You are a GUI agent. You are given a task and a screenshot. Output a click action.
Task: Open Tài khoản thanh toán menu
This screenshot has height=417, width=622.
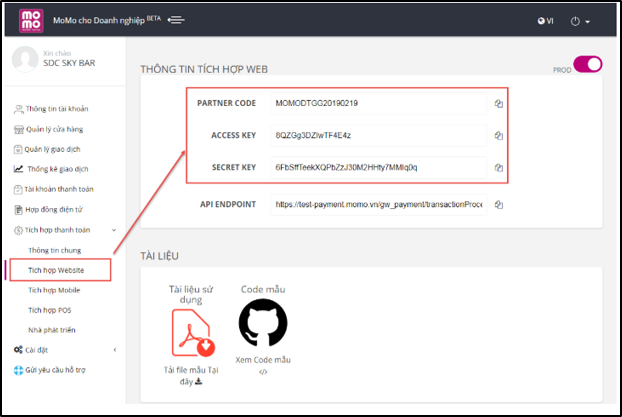pos(59,189)
